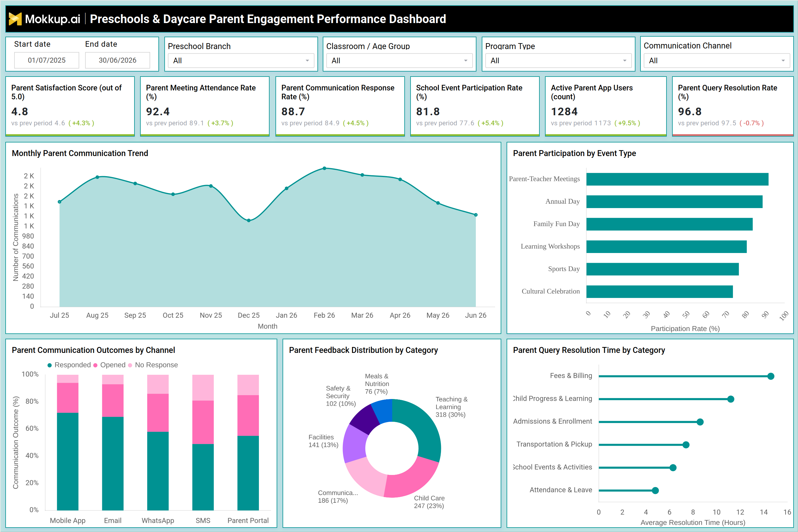The image size is (798, 532).
Task: Click the WhatsApp Responded bar segment
Action: click(x=158, y=471)
